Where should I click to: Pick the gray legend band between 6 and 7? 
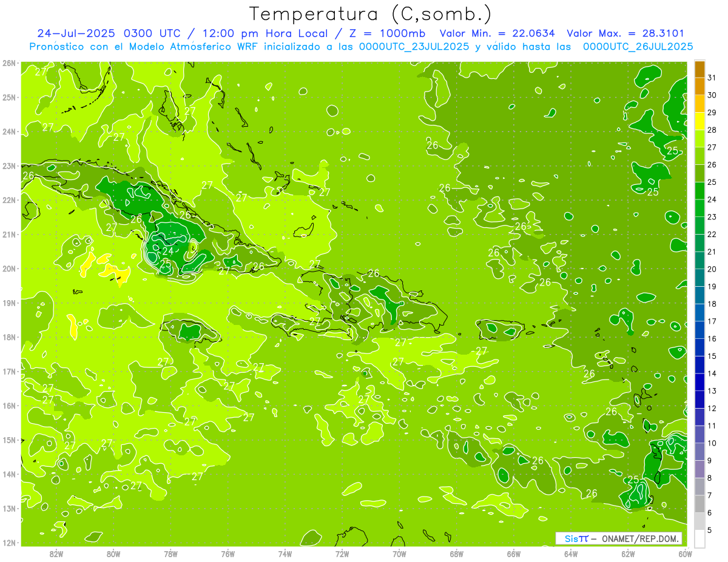tap(699, 504)
